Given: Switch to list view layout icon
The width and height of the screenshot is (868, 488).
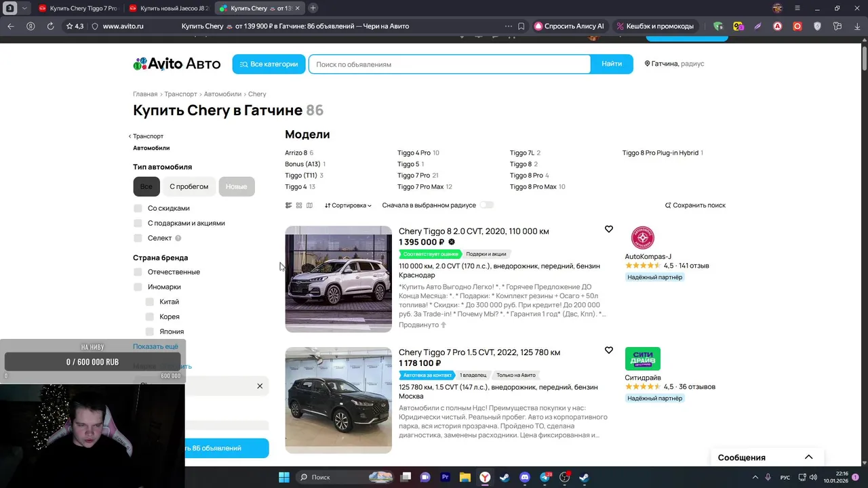Looking at the screenshot, I should tap(288, 205).
